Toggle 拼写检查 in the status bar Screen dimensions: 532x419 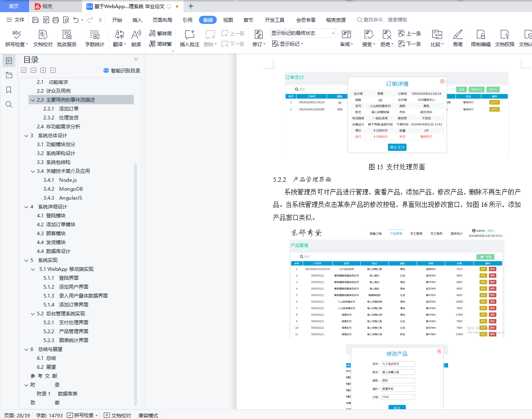point(83,415)
